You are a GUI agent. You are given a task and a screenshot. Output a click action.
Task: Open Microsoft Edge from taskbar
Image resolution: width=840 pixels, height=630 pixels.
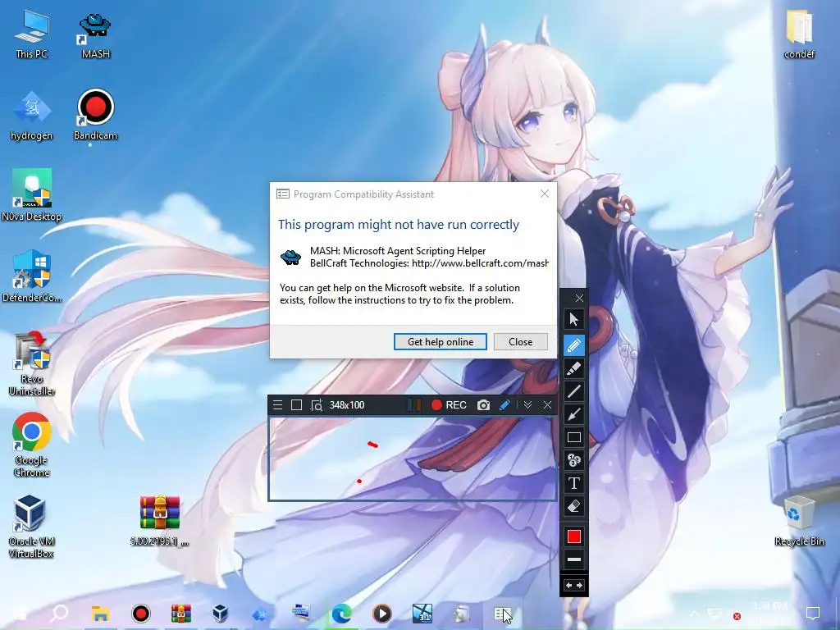point(341,614)
